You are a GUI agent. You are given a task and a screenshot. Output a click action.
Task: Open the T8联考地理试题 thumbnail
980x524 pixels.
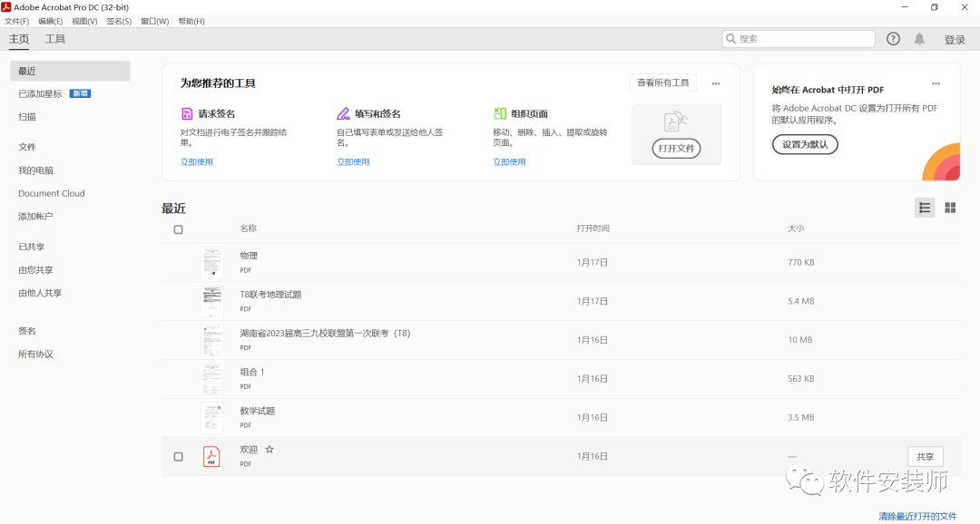pyautogui.click(x=211, y=301)
